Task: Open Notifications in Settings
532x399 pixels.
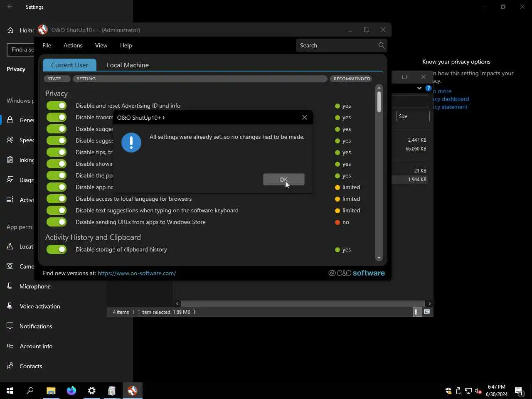Action: pos(36,326)
